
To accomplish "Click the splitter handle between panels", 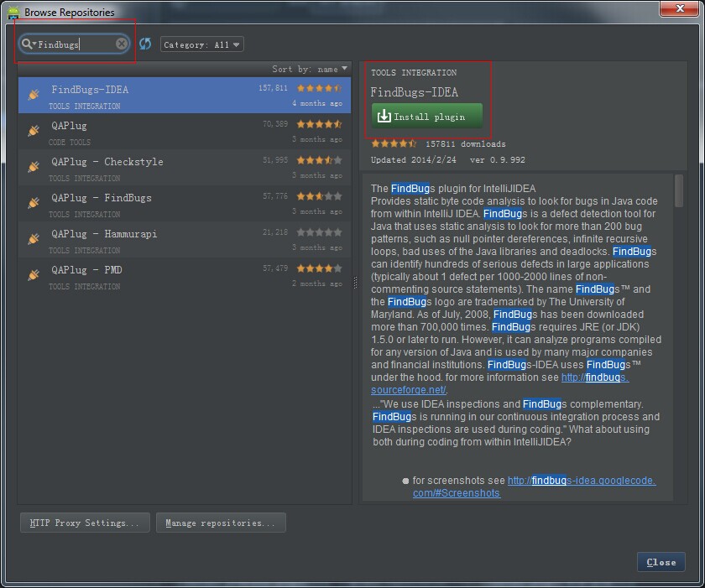I will [355, 283].
